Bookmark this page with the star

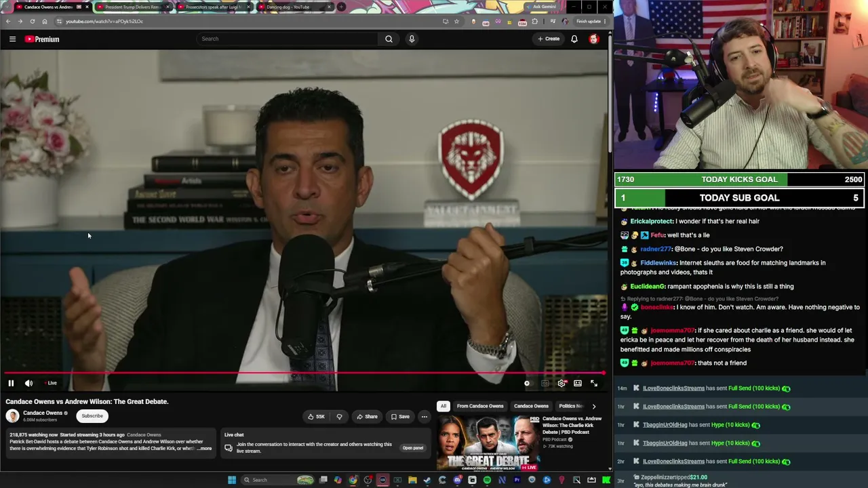click(456, 21)
